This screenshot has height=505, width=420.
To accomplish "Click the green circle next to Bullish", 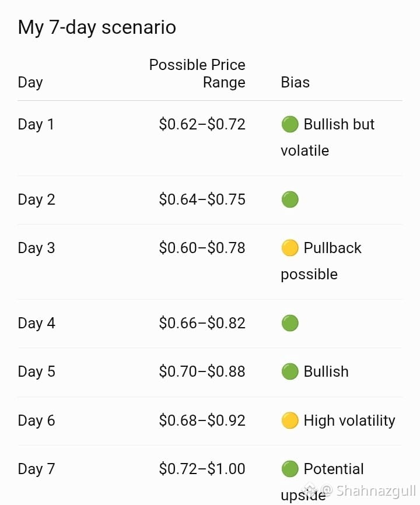I will [x=289, y=371].
